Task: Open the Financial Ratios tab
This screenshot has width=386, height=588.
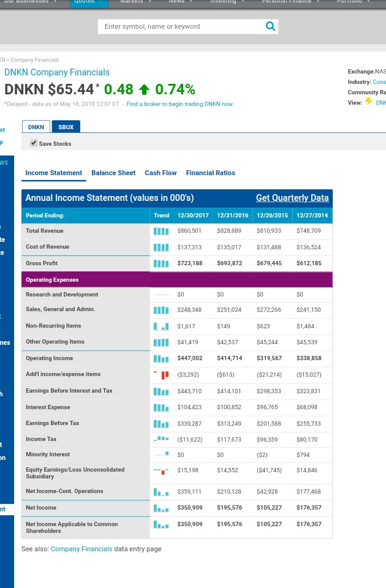Action: coord(210,173)
